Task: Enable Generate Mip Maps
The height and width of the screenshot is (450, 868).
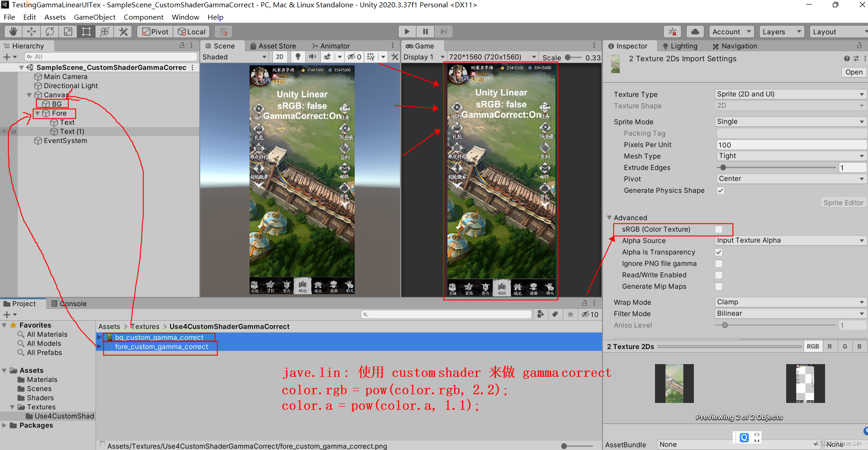Action: [719, 286]
